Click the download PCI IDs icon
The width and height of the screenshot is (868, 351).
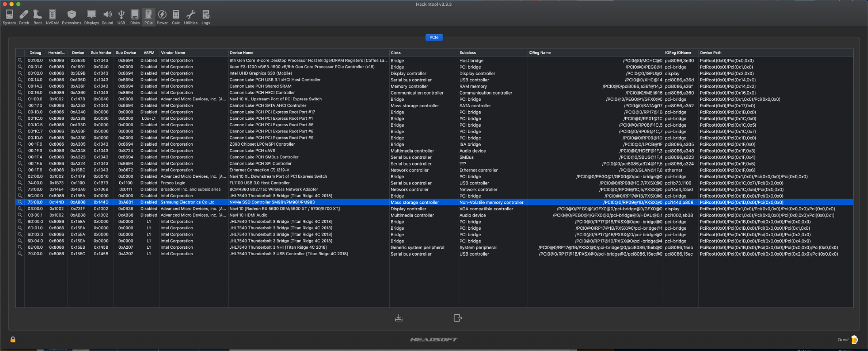point(399,318)
